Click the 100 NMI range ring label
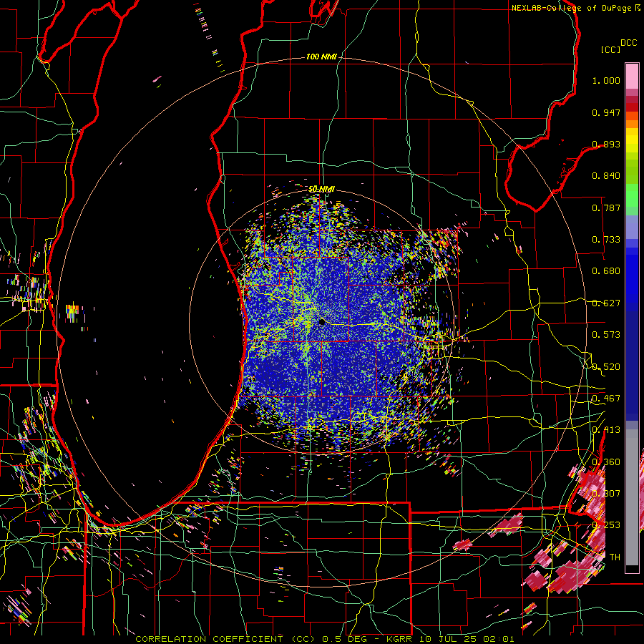This screenshot has width=644, height=644. click(x=321, y=57)
